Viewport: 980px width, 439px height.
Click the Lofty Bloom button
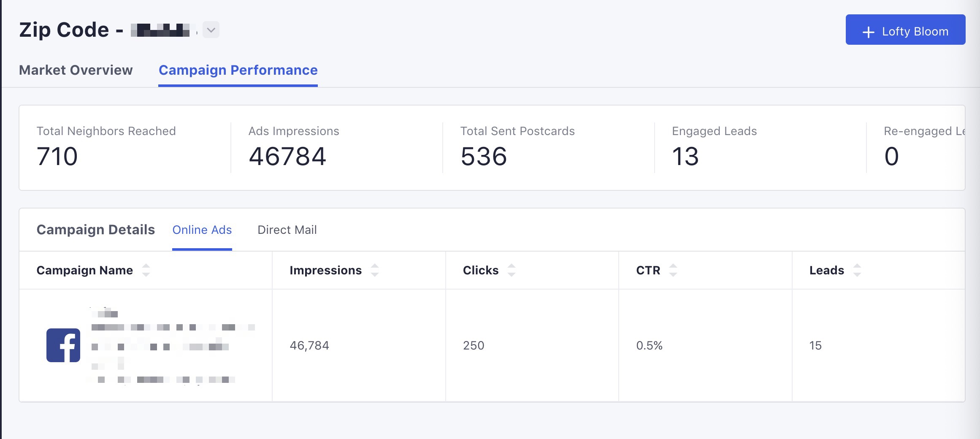pos(905,30)
